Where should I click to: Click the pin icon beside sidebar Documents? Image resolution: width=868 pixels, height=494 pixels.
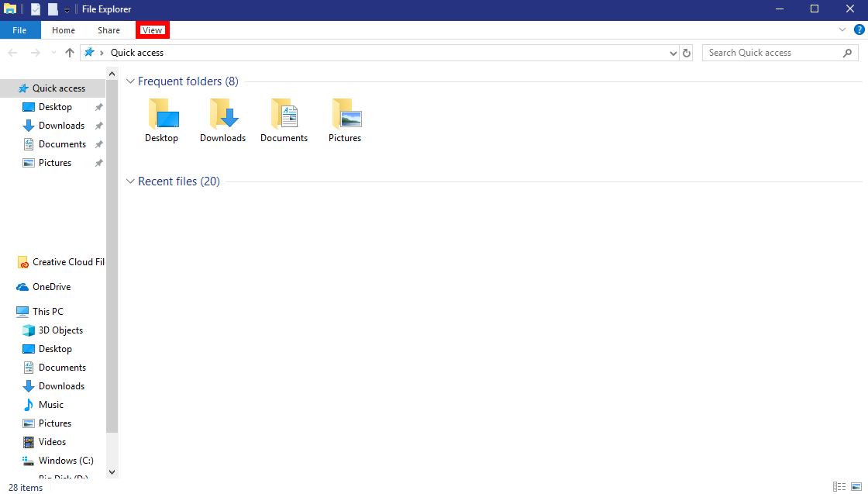[x=98, y=144]
